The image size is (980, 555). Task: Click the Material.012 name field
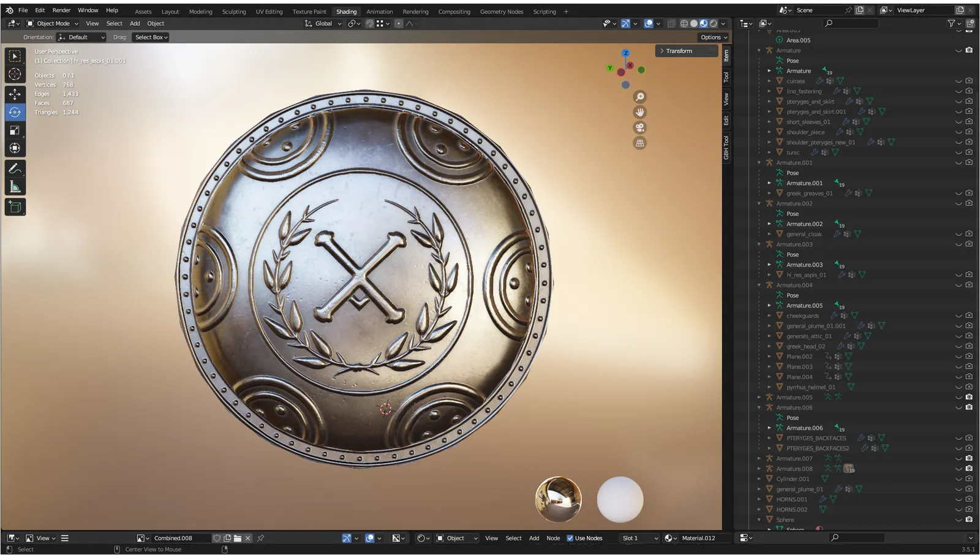(x=704, y=538)
